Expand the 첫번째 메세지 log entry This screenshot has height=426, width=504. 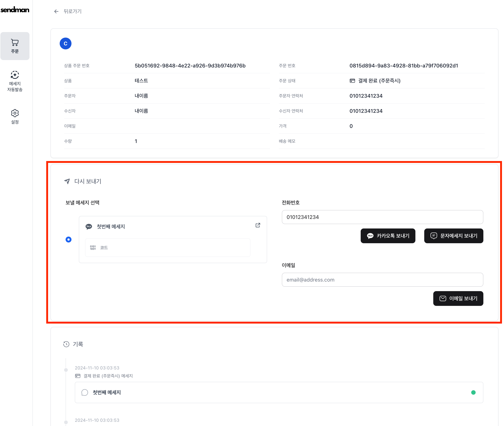click(x=279, y=392)
